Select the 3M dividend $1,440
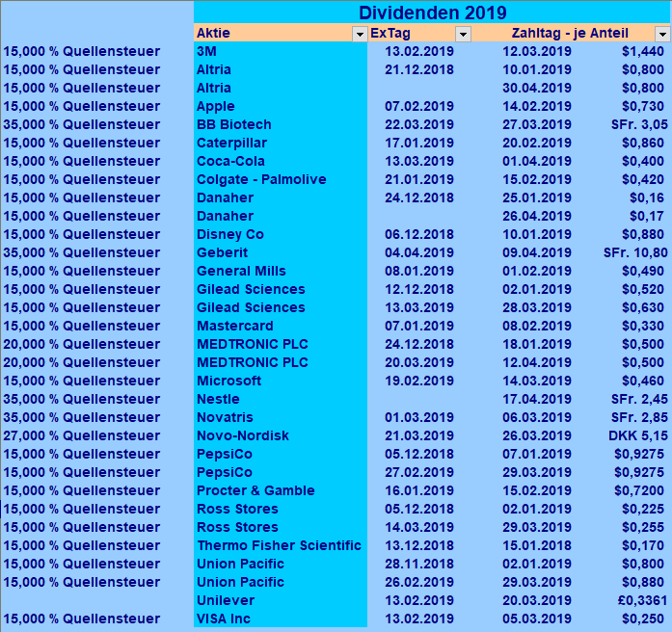The width and height of the screenshot is (672, 632). pos(643,51)
